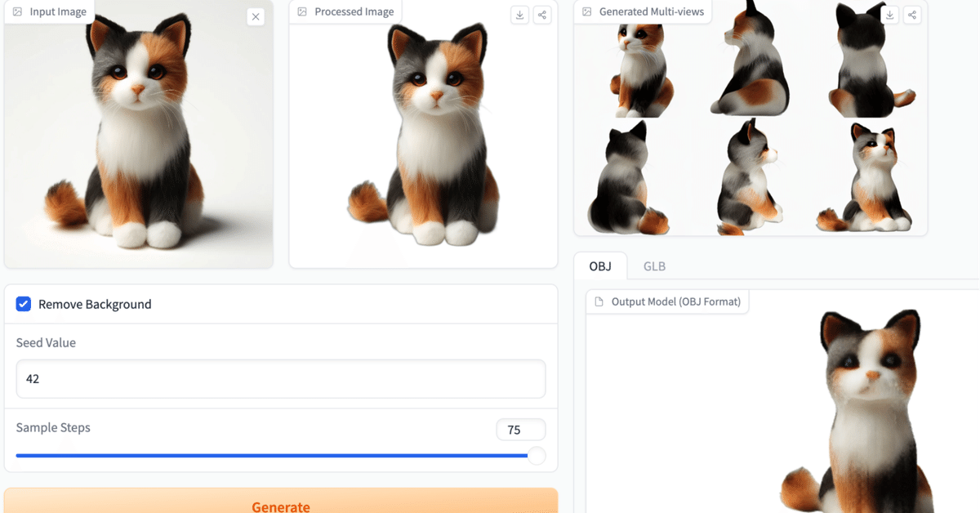Image resolution: width=980 pixels, height=513 pixels.
Task: Click inside the Seed Value input field
Action: pos(280,378)
